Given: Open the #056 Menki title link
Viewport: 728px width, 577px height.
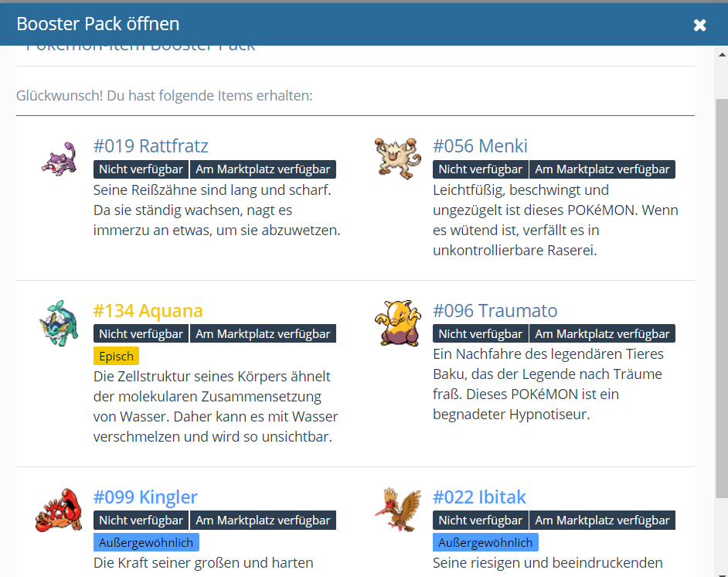Looking at the screenshot, I should pos(480,146).
